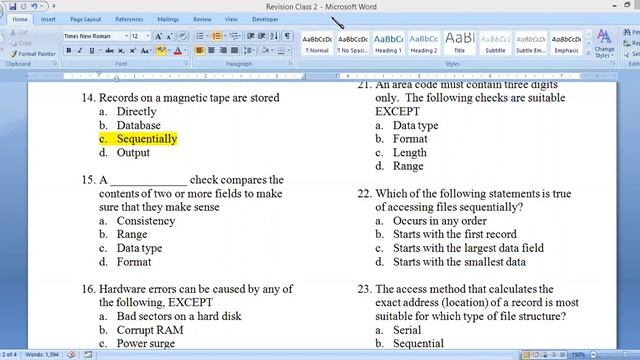Apply the Heading 2 style
The width and height of the screenshot is (640, 360).
click(x=424, y=44)
